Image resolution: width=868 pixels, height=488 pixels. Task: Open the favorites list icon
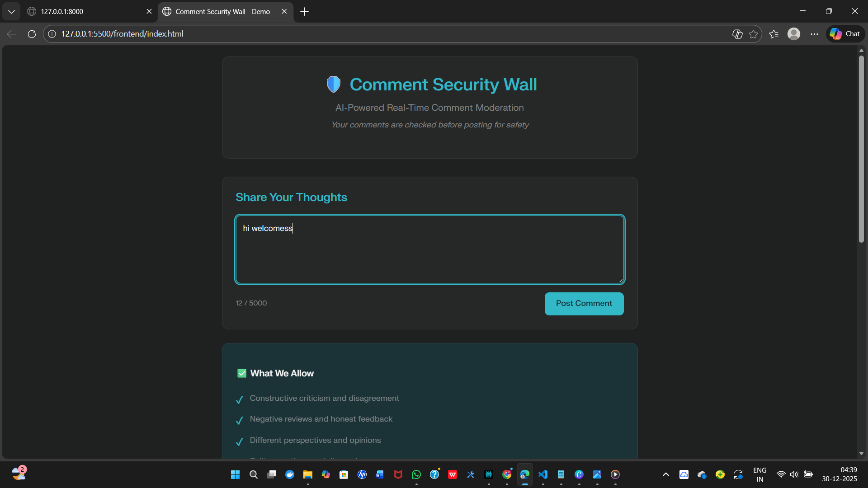[x=774, y=34]
